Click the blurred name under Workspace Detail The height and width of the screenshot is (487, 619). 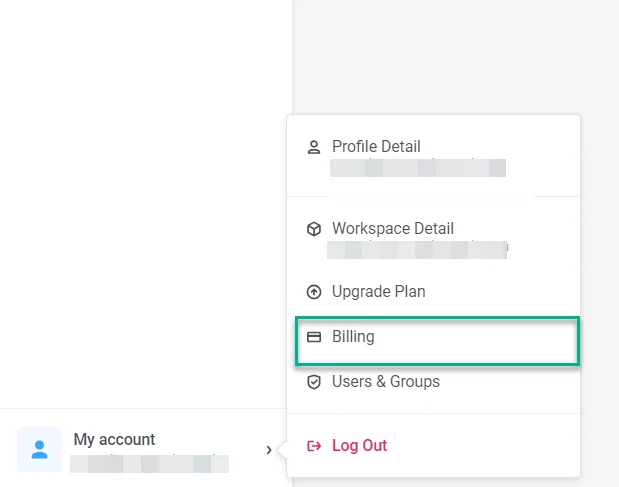click(418, 248)
